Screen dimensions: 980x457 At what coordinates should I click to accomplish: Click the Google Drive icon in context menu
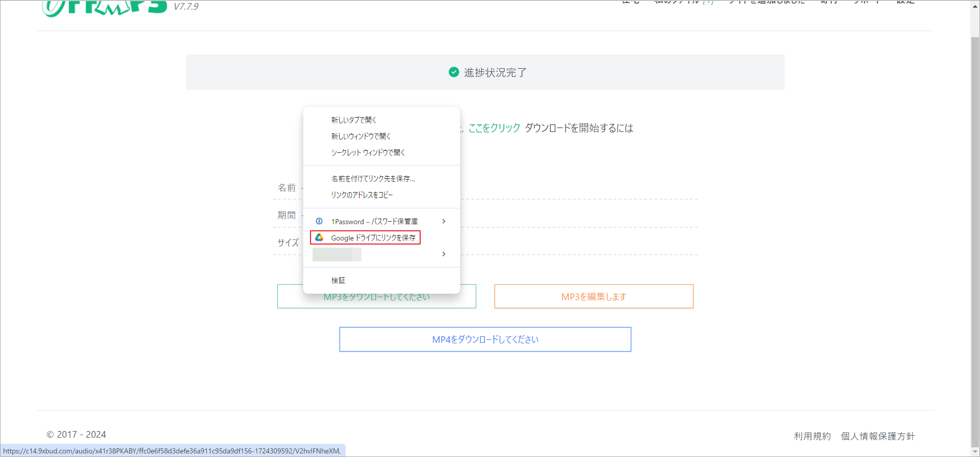coord(319,237)
